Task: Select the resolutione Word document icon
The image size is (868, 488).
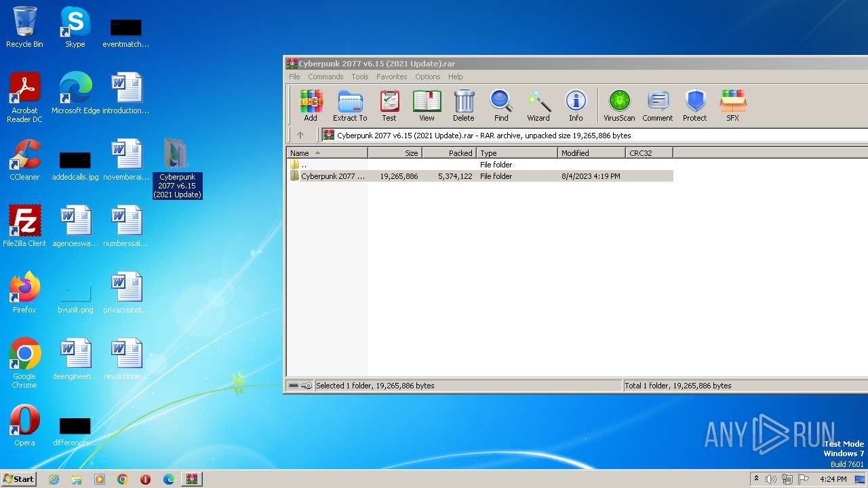Action: coord(126,359)
